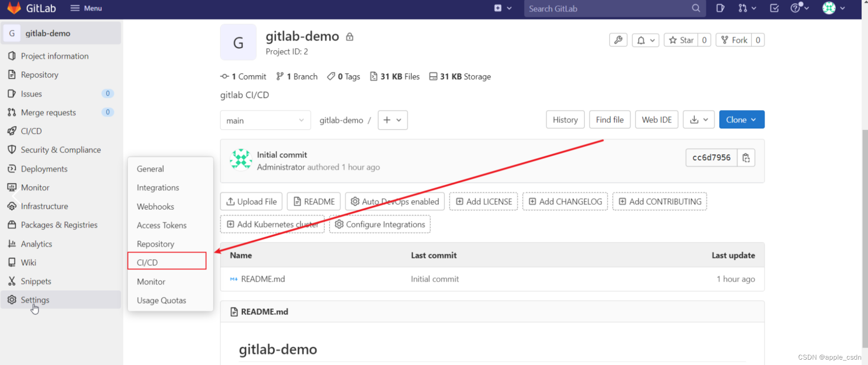
Task: Click the gitlab-demo project header in sidebar
Action: pyautogui.click(x=61, y=33)
